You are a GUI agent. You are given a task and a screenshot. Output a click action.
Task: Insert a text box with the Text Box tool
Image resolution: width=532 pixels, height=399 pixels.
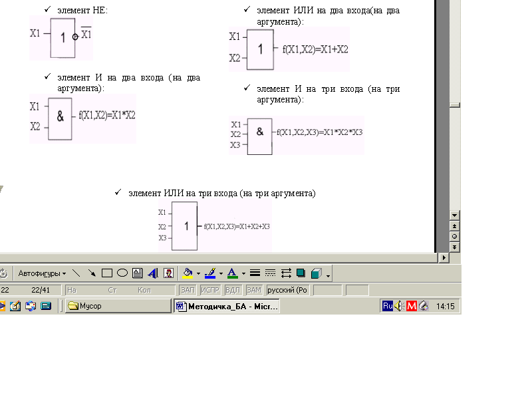click(138, 273)
